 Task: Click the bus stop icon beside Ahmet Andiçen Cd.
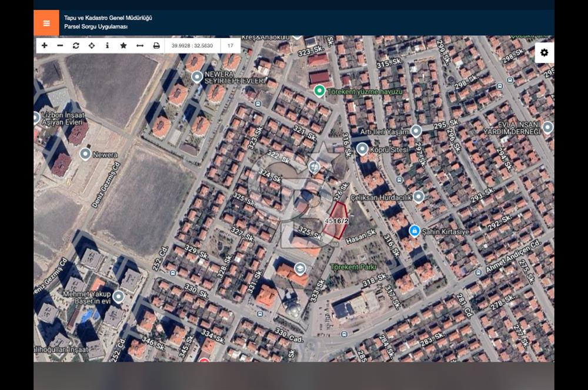pos(478,273)
